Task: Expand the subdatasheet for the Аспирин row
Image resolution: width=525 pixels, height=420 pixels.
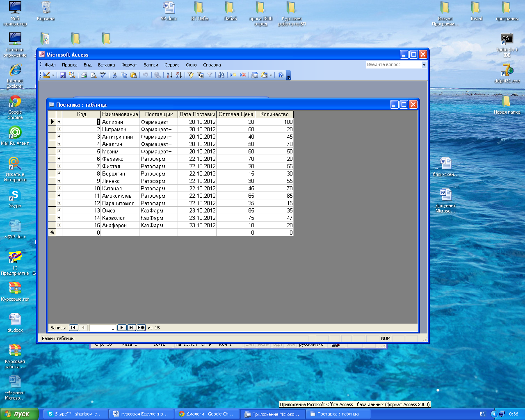Action: pos(59,122)
